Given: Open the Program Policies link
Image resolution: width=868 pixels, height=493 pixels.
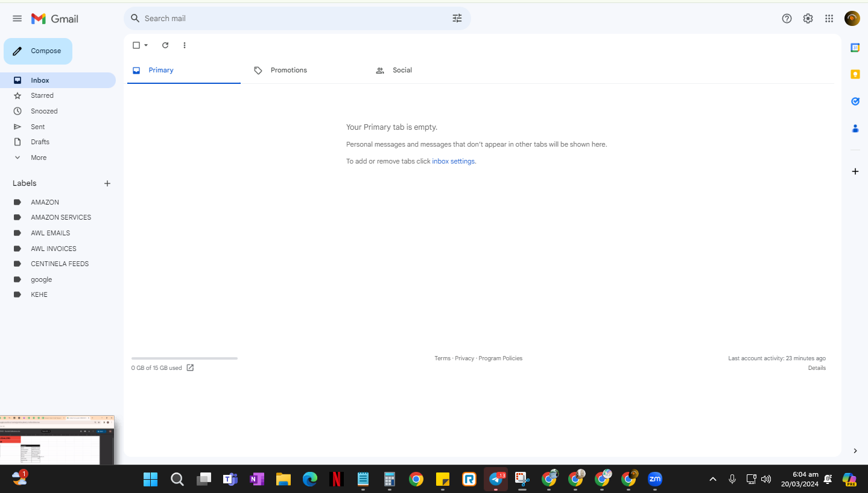Looking at the screenshot, I should [501, 358].
